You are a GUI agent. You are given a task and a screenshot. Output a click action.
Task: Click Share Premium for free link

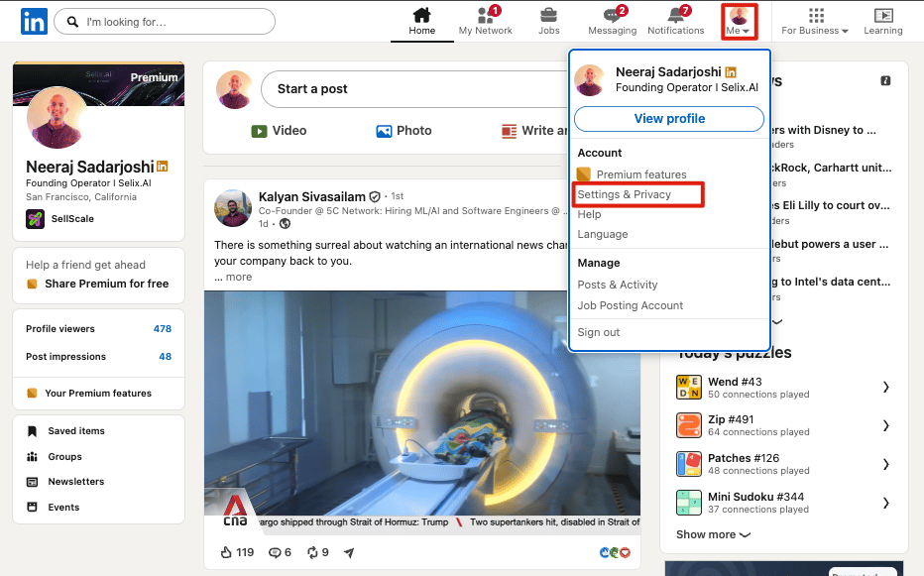[x=107, y=284]
